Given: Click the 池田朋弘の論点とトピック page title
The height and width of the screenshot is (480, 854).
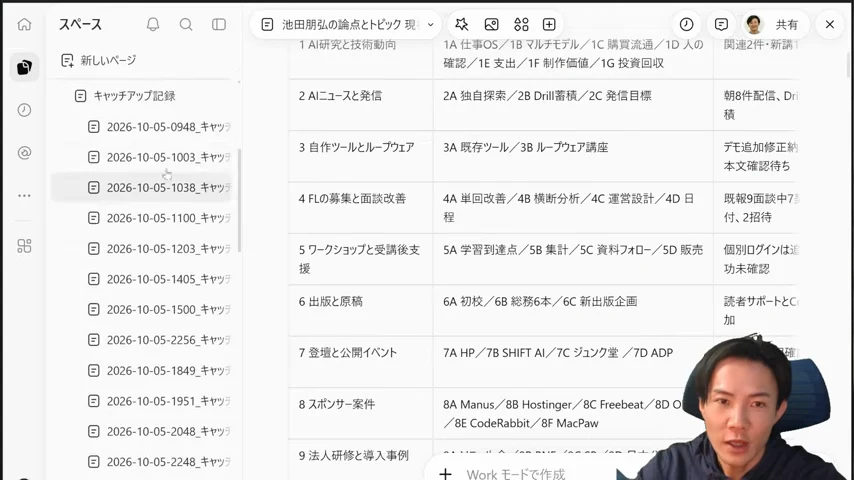Looking at the screenshot, I should pyautogui.click(x=349, y=25).
